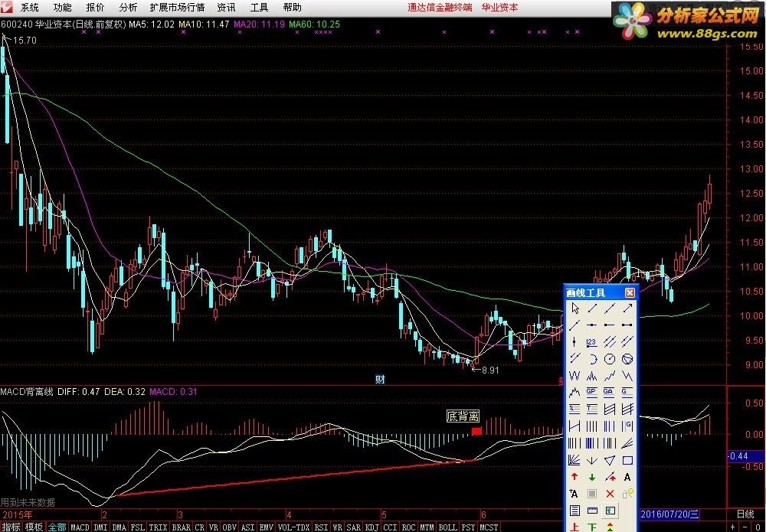Switch indicator to OBV

[230, 527]
